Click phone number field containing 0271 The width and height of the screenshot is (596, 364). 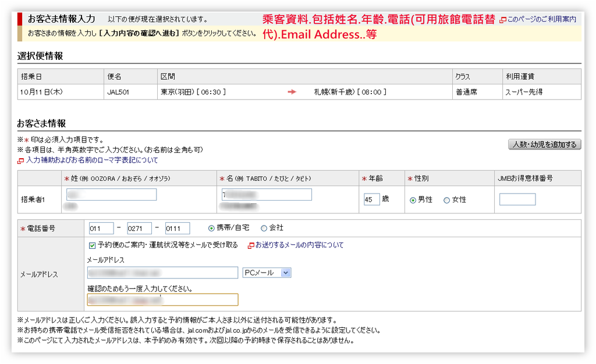pos(140,228)
